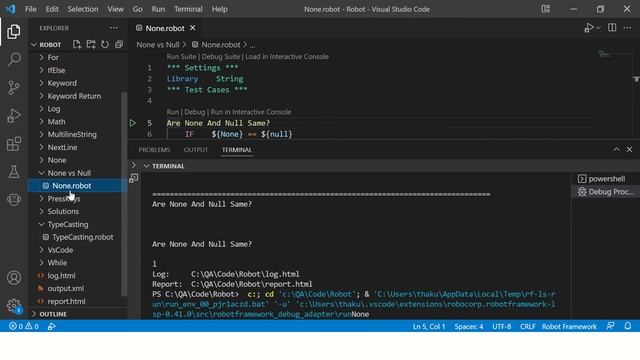Collapse the TERMINAL group header
The image size is (640, 360).
pyautogui.click(x=146, y=166)
